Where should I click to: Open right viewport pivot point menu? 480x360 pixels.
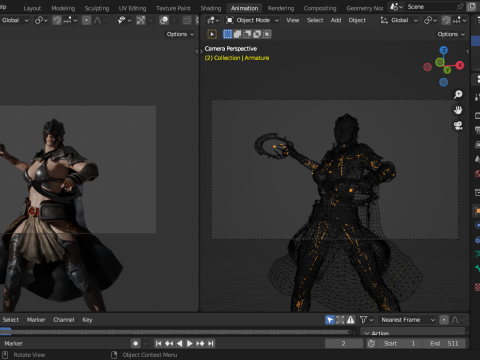click(x=430, y=20)
